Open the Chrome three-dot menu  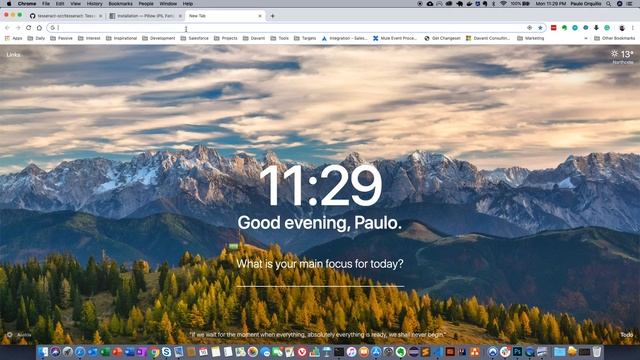coord(633,28)
